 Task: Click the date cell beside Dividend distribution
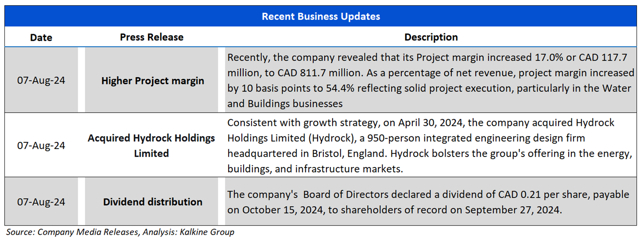point(41,202)
